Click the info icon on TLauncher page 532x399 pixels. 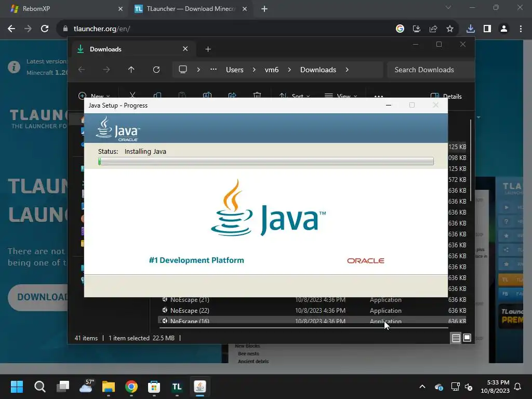click(14, 67)
